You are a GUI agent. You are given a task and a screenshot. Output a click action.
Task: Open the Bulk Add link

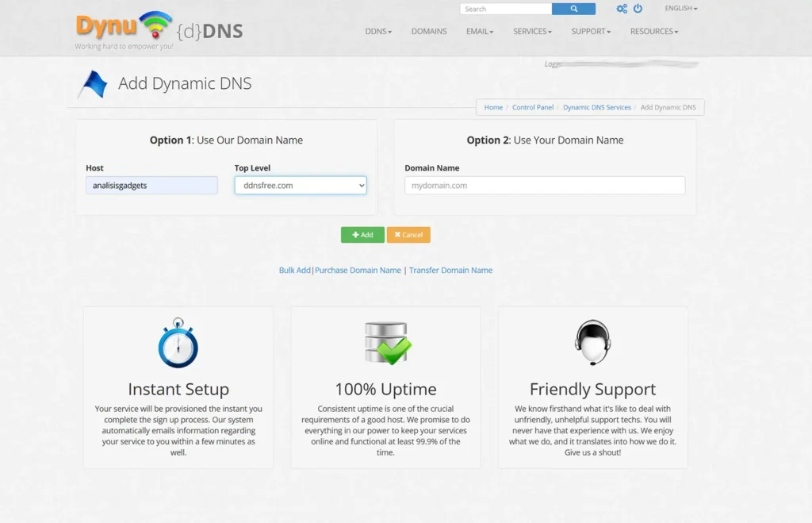point(295,270)
